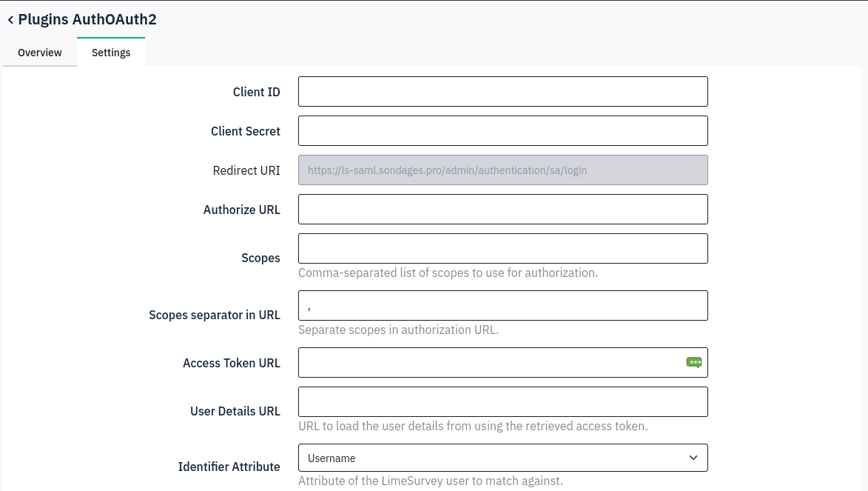Click the Authorize URL label
The height and width of the screenshot is (491, 868).
pos(241,210)
